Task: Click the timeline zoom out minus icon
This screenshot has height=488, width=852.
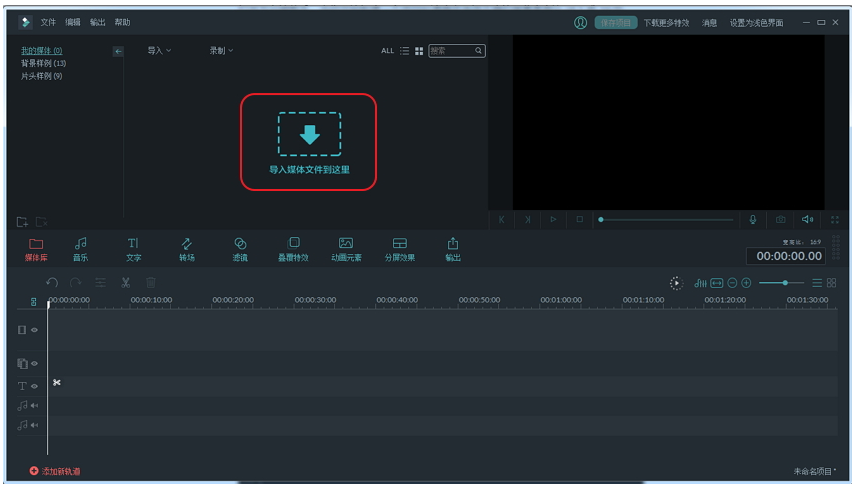Action: point(732,283)
